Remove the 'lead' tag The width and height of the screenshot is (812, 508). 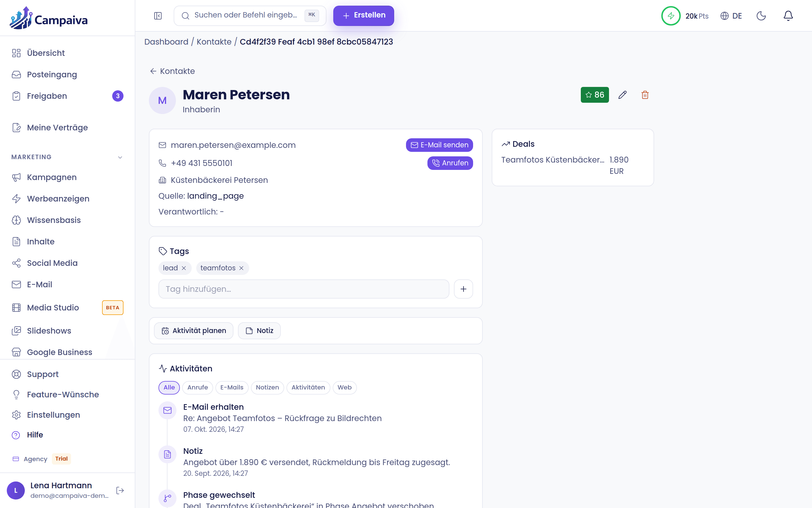point(184,268)
